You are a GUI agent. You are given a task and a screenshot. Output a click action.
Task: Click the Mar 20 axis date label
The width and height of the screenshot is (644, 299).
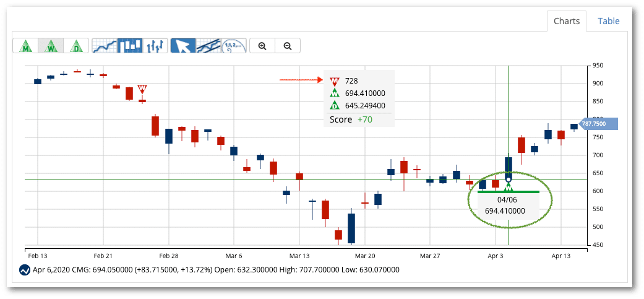(365, 256)
